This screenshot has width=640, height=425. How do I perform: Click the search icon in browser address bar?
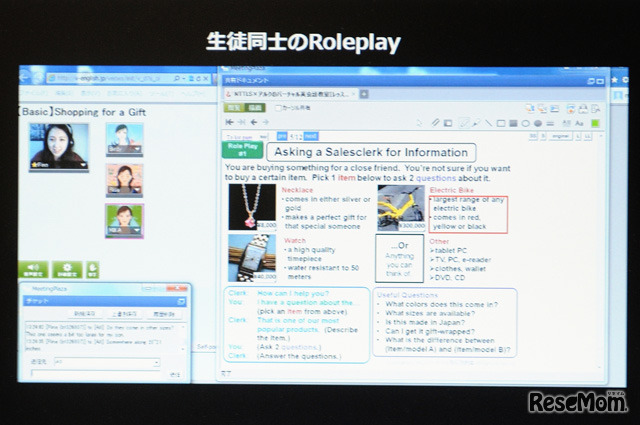(177, 78)
